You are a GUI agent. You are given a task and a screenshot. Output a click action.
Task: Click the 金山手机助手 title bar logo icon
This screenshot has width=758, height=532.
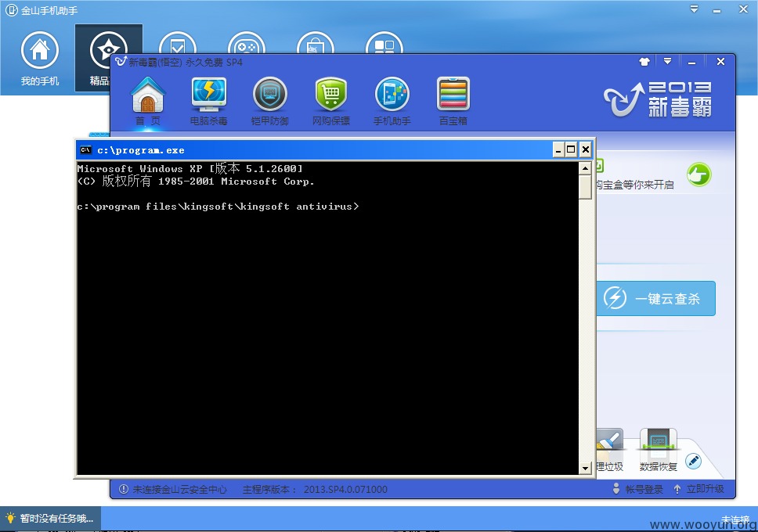(11, 10)
